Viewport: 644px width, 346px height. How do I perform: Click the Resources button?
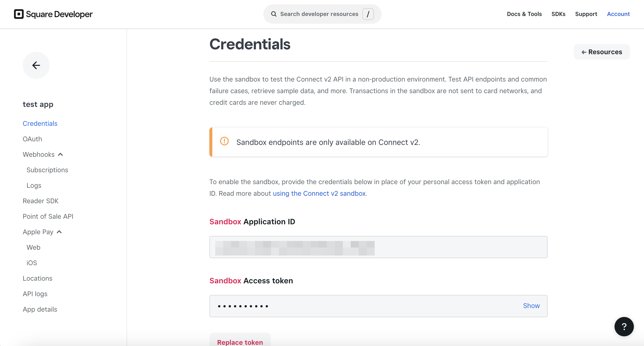point(602,52)
